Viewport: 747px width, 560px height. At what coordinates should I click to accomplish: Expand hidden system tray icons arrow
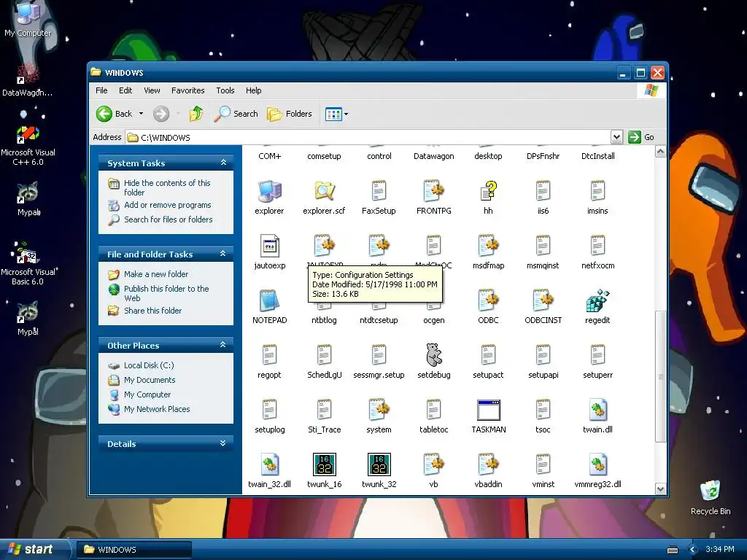click(x=693, y=550)
